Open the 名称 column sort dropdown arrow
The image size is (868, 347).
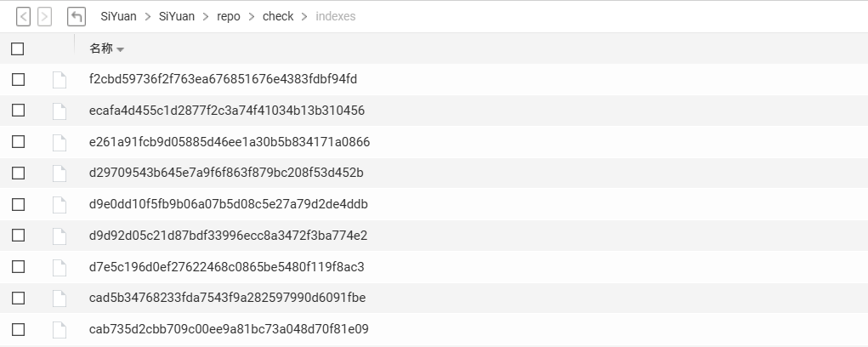[x=120, y=49]
